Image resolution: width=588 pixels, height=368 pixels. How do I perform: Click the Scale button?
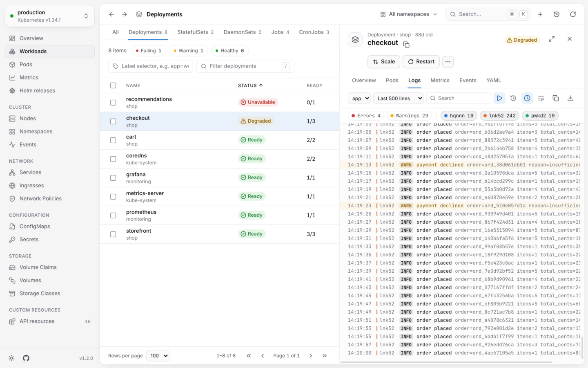383,62
